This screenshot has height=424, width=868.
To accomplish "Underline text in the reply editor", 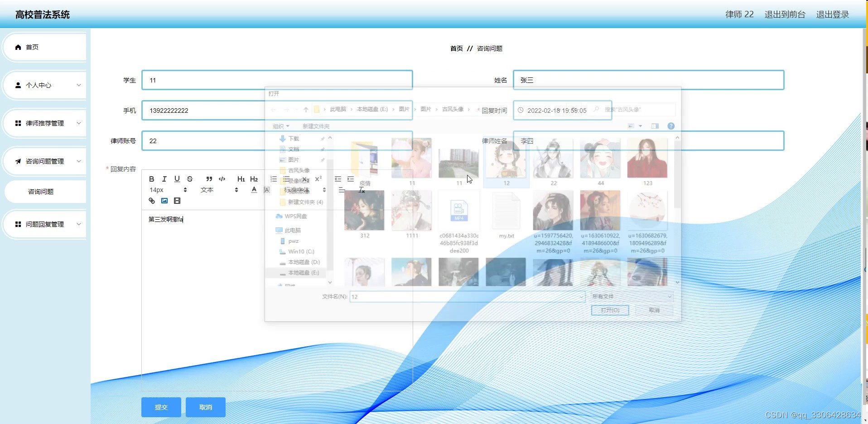I will point(177,179).
